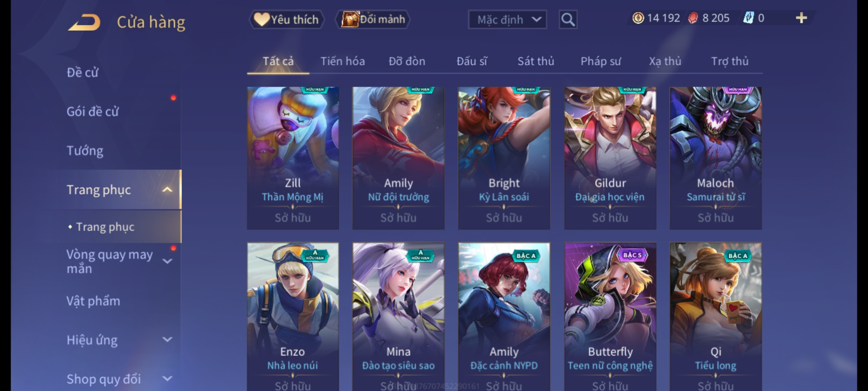Open the Tướng sidebar menu
This screenshot has height=391, width=868.
tap(85, 151)
